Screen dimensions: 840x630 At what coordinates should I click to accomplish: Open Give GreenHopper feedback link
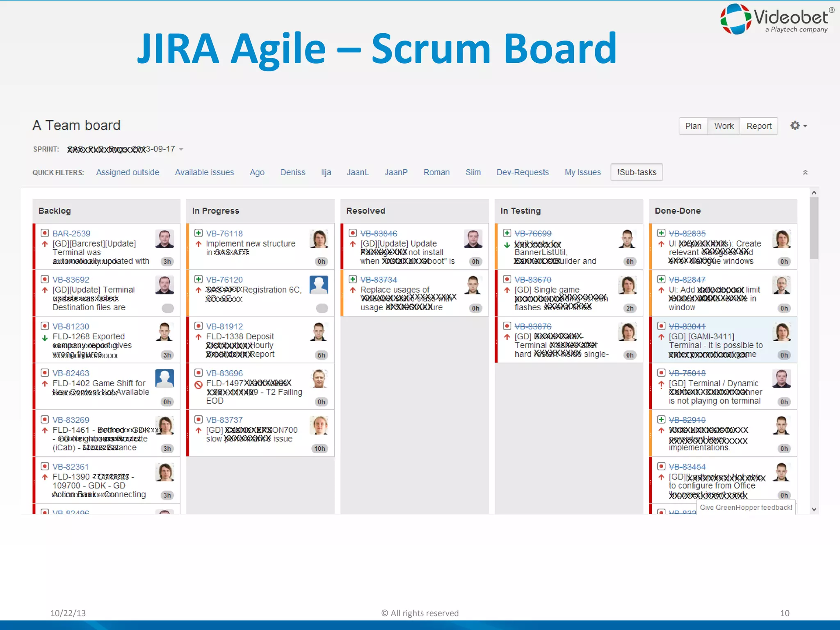coord(746,507)
